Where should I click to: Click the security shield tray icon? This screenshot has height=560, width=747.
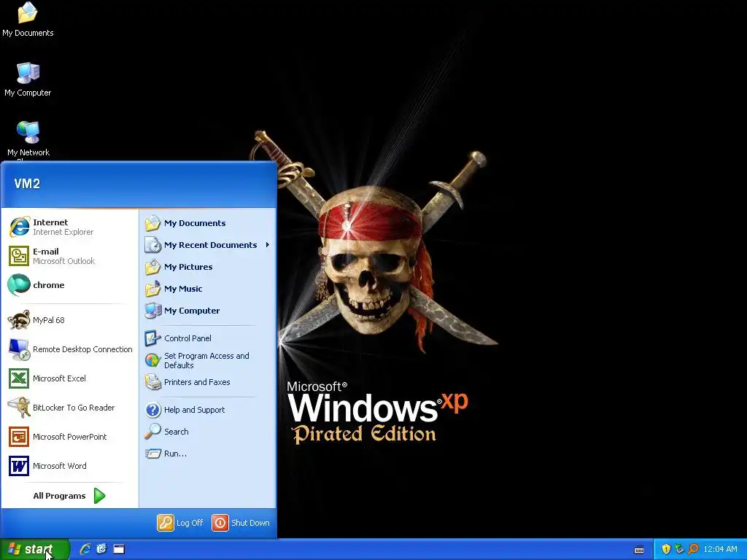[666, 549]
